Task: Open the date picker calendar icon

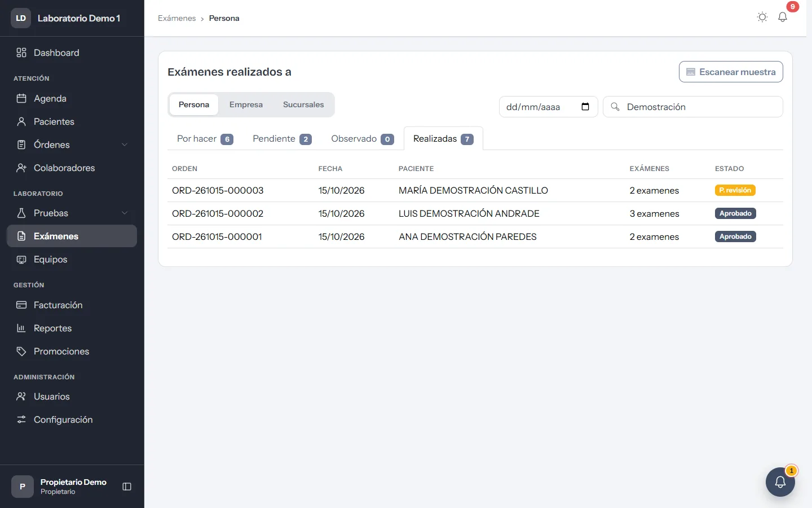Action: 585,107
